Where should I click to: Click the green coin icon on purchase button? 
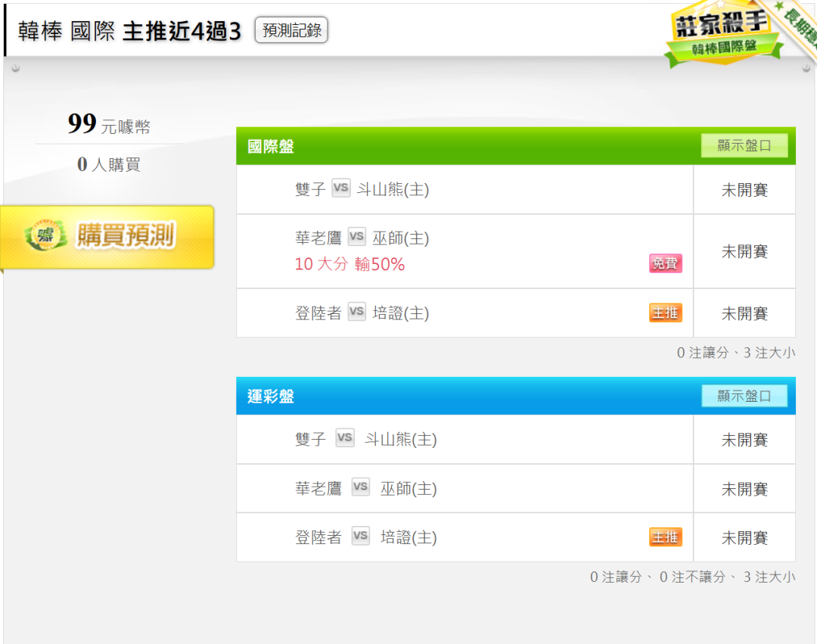[45, 235]
